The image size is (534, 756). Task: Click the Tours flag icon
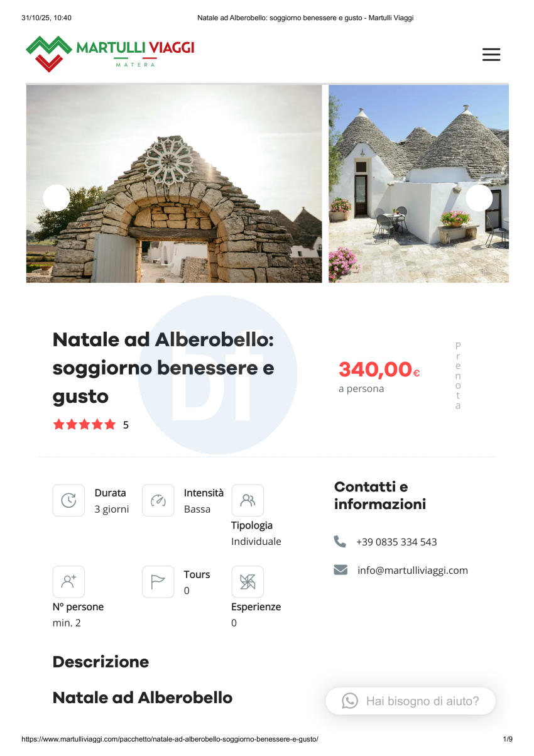point(158,582)
